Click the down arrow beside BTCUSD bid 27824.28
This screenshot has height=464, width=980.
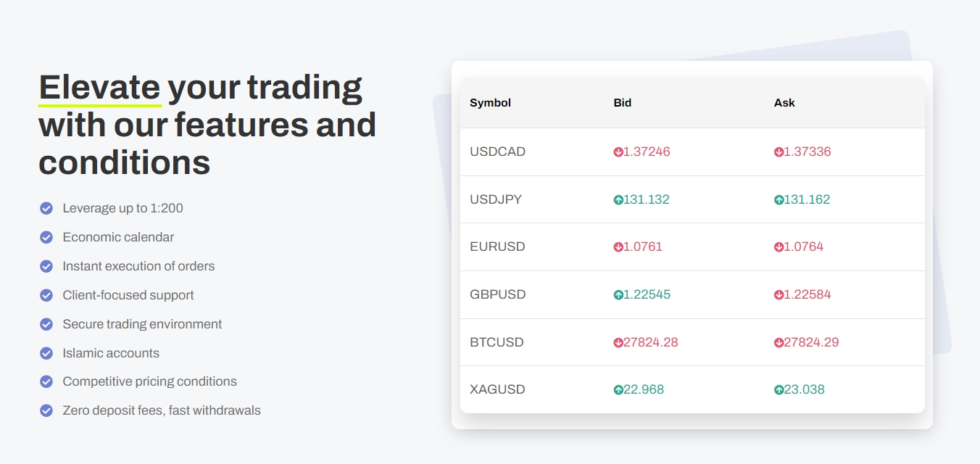click(x=618, y=343)
